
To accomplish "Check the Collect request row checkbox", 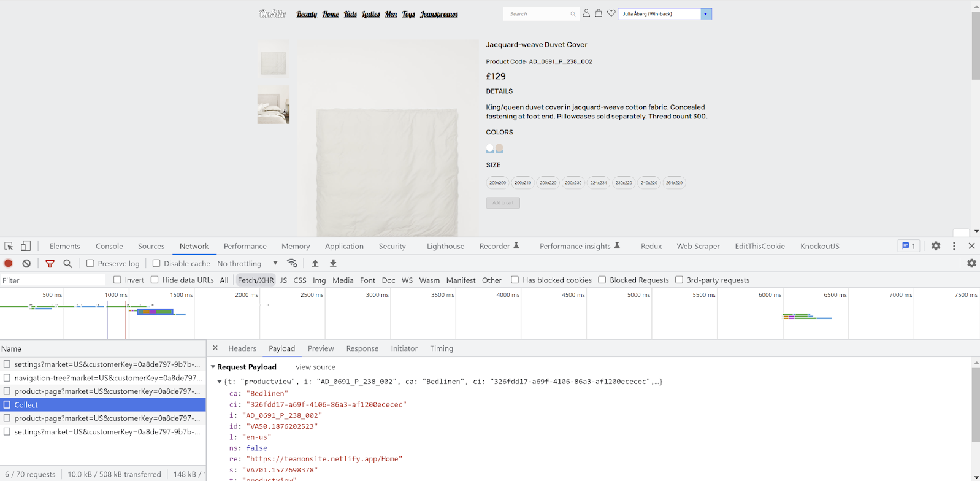I will coord(7,405).
